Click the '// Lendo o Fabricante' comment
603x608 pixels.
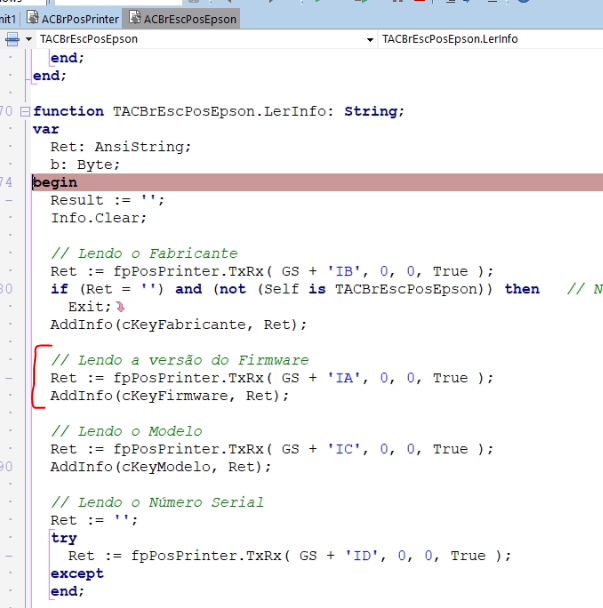(x=144, y=254)
